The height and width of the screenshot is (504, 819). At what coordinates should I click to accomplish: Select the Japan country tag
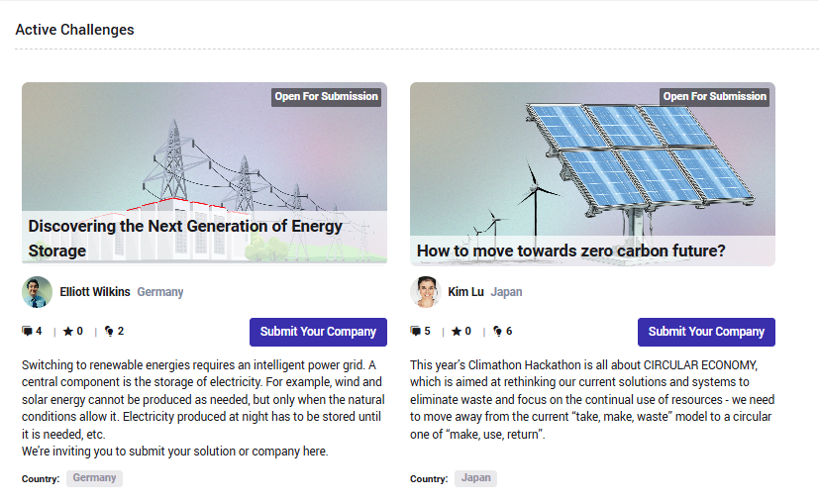[x=475, y=478]
